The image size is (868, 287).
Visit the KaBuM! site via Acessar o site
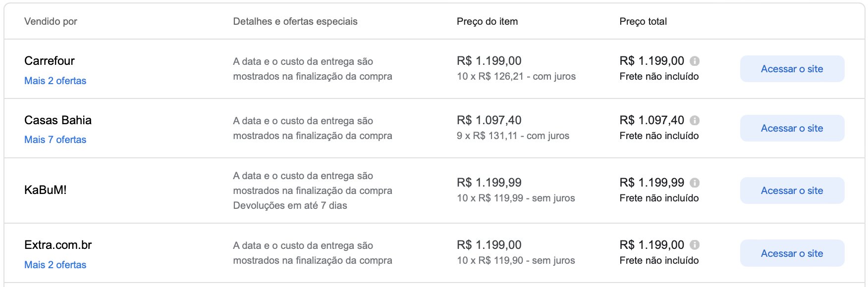(x=792, y=191)
